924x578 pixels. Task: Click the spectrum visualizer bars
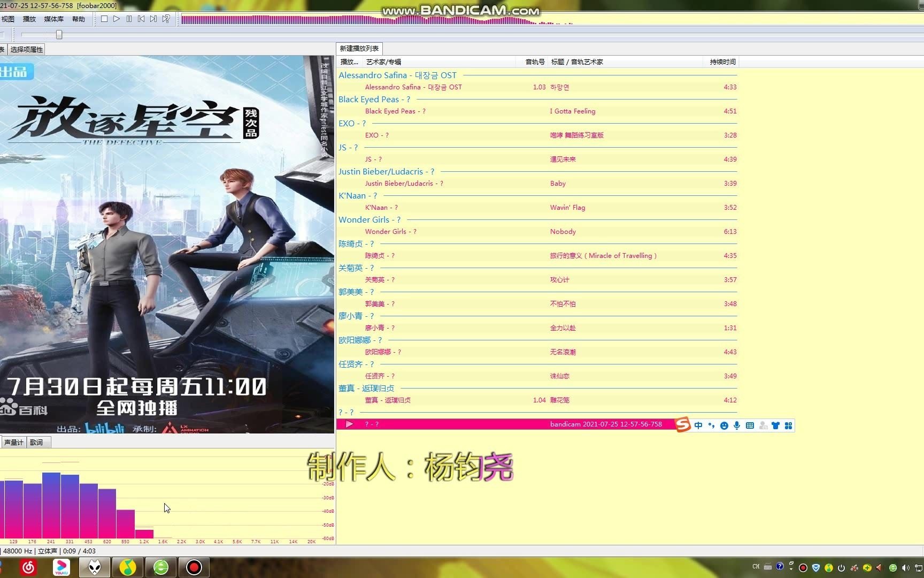click(x=78, y=506)
